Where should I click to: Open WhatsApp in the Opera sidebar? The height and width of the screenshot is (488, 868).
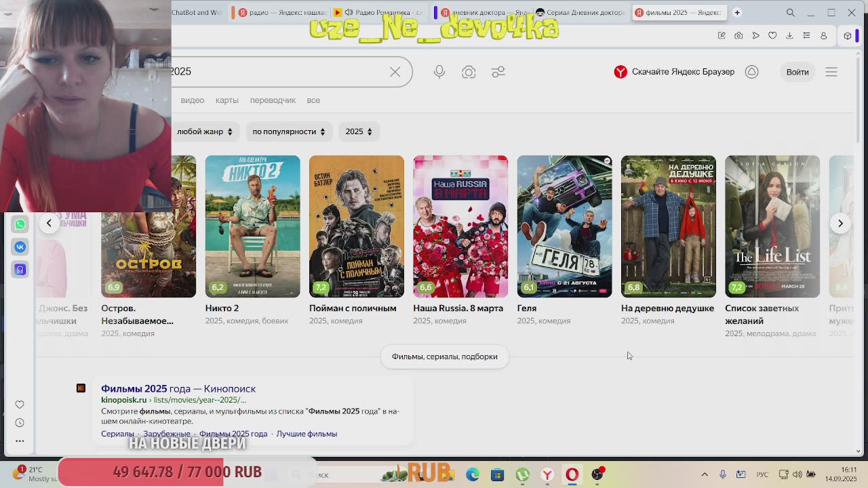20,224
